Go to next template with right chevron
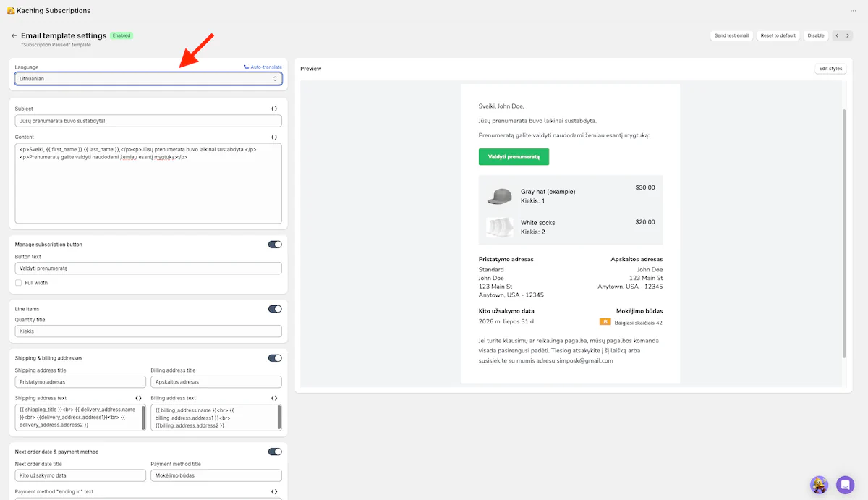 [848, 35]
